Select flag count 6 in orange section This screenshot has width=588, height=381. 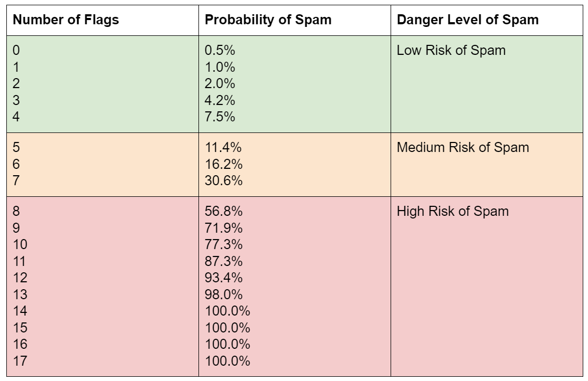16,164
